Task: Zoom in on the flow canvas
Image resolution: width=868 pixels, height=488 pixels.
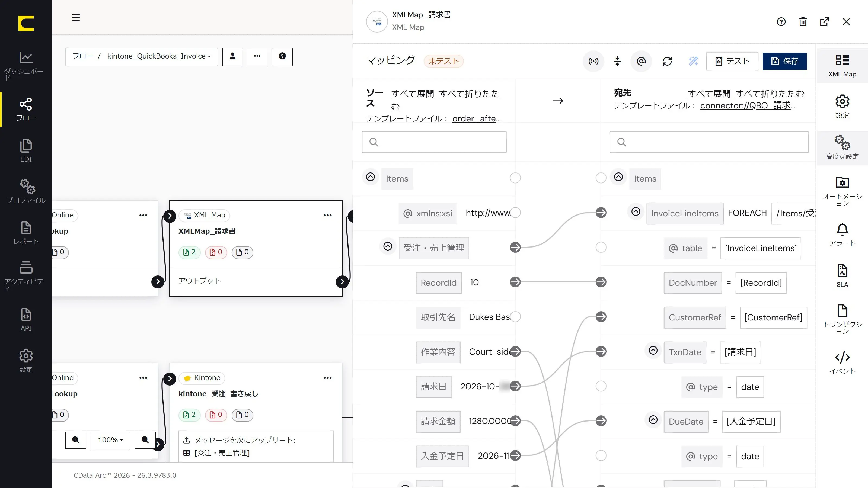Action: [x=76, y=440]
